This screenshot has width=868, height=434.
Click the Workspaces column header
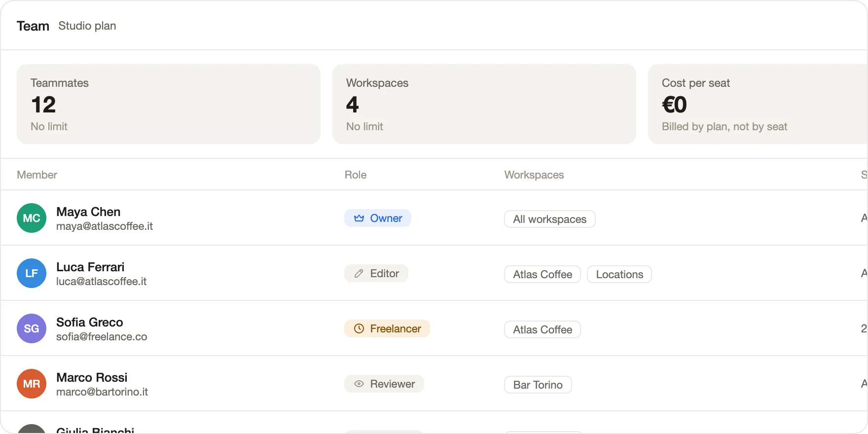pyautogui.click(x=534, y=175)
